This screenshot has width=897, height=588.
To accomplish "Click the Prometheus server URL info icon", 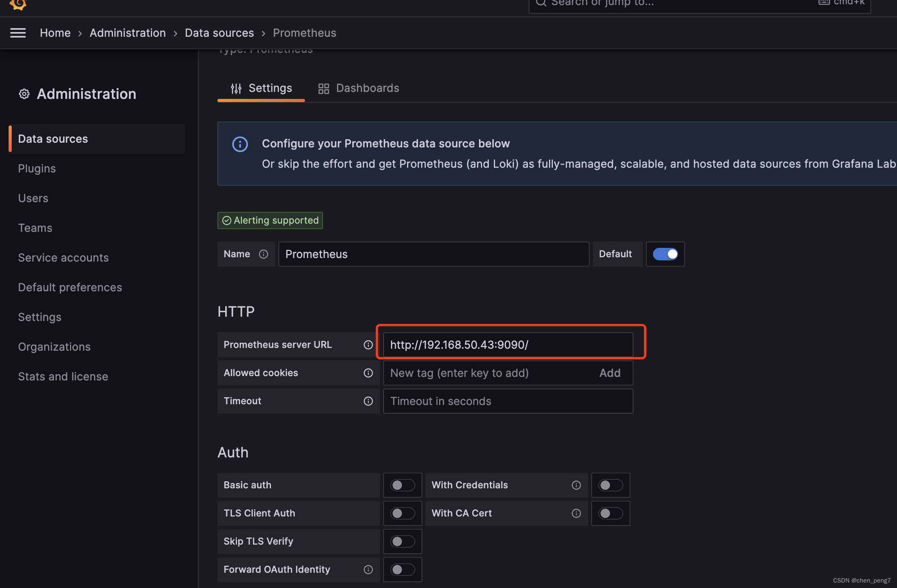I will coord(368,345).
